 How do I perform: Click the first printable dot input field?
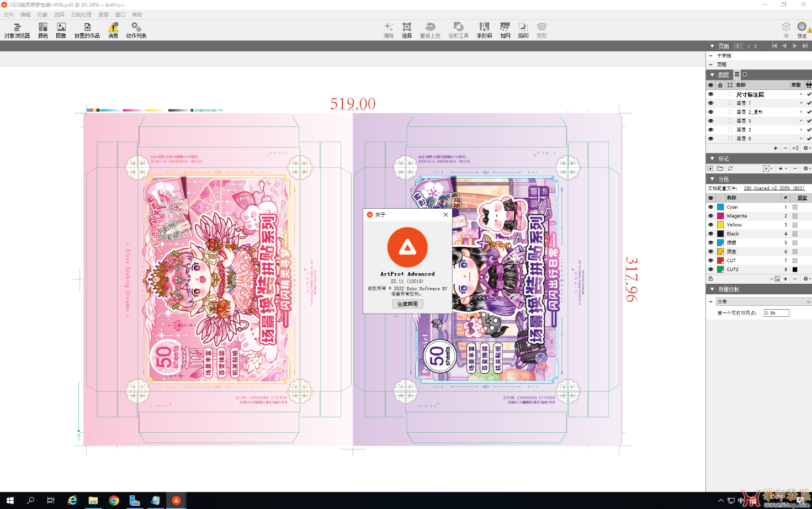[776, 313]
